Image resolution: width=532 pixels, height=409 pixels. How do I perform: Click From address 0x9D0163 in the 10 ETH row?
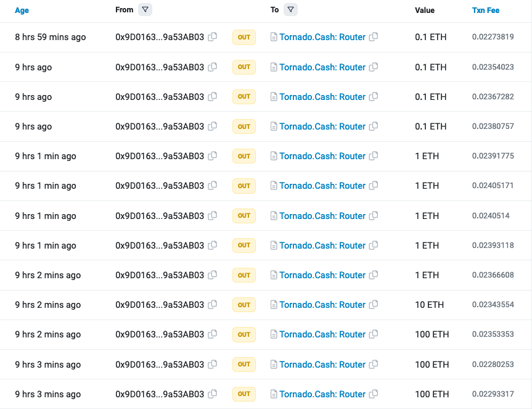tap(160, 305)
